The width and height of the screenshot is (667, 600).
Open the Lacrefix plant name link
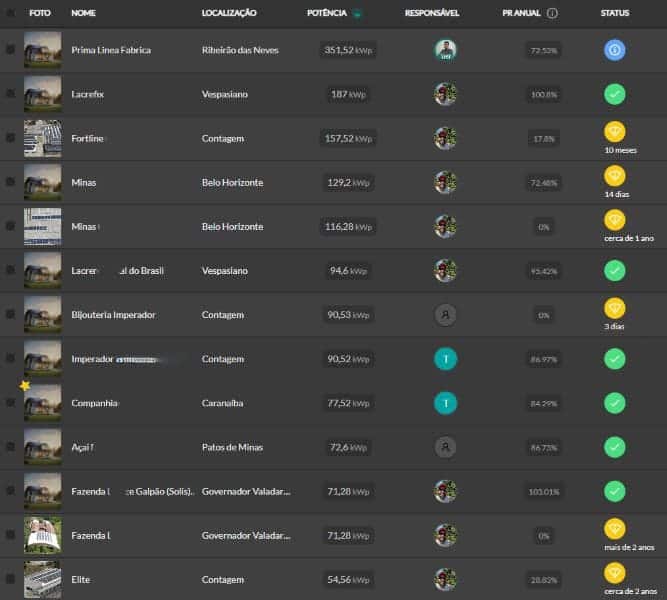(x=87, y=94)
